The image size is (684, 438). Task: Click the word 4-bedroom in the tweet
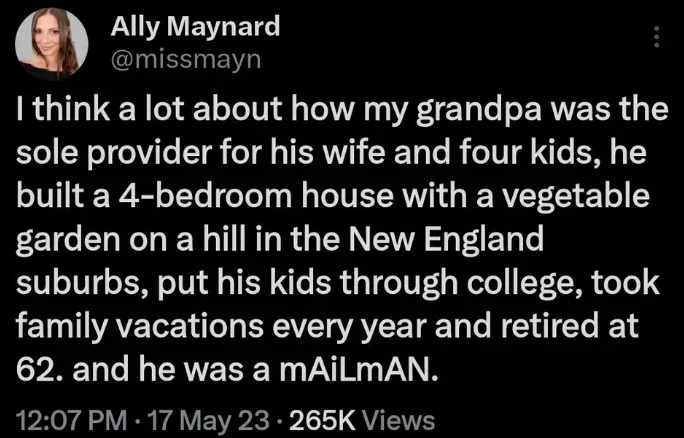[x=205, y=196]
